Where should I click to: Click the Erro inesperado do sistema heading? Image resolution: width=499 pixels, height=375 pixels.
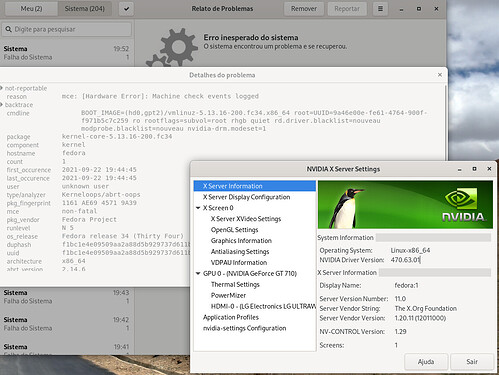[x=251, y=37]
